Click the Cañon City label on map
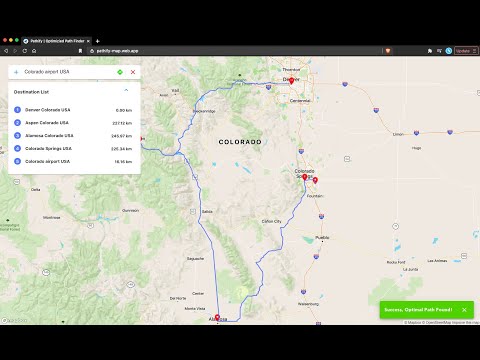The height and width of the screenshot is (360, 480). [x=271, y=221]
